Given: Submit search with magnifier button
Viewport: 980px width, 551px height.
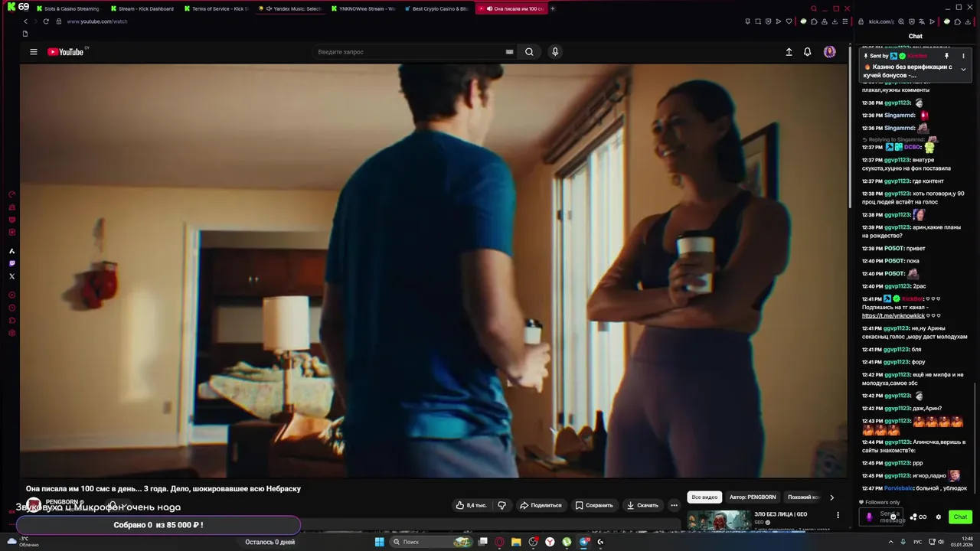Looking at the screenshot, I should [x=529, y=52].
